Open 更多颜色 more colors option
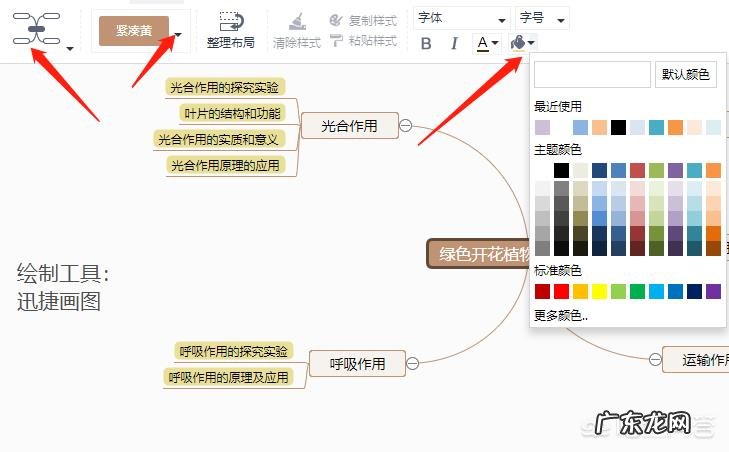Image resolution: width=729 pixels, height=452 pixels. click(x=561, y=315)
